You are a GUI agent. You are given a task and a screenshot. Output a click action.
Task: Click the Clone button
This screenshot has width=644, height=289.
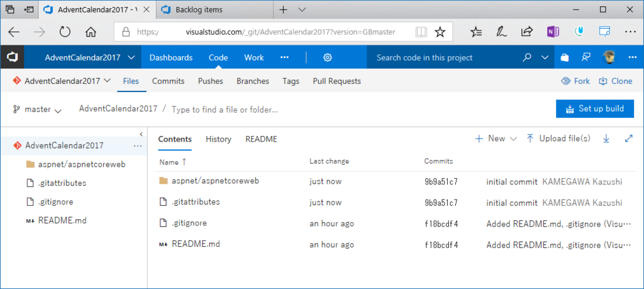click(x=615, y=81)
